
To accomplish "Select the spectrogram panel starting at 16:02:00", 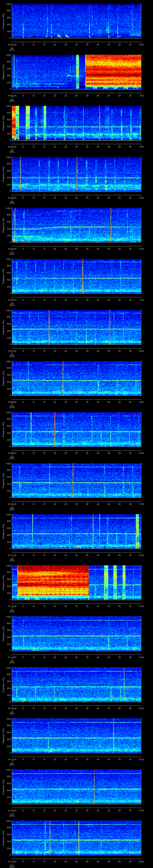I will pos(77,72).
